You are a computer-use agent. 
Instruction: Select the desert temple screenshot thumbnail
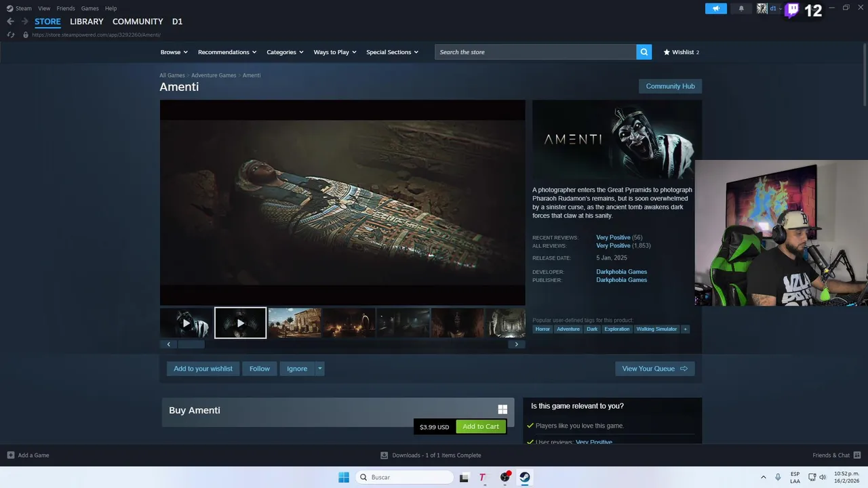pyautogui.click(x=294, y=323)
